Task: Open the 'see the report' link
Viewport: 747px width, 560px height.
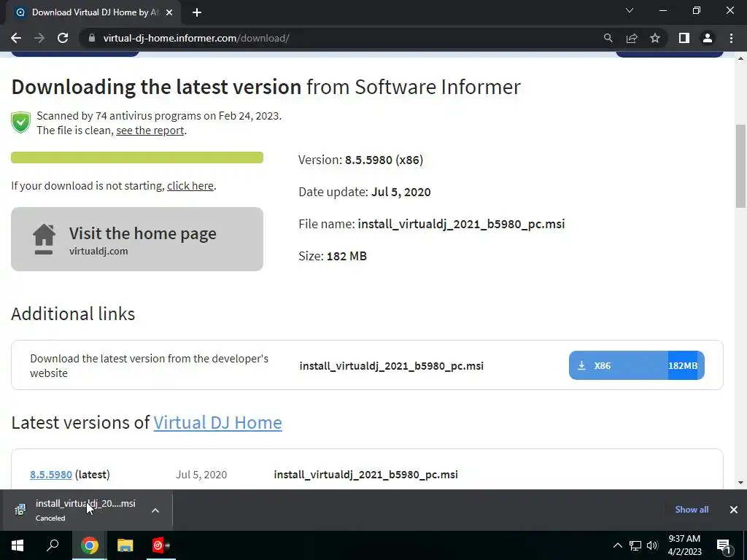Action: point(150,131)
